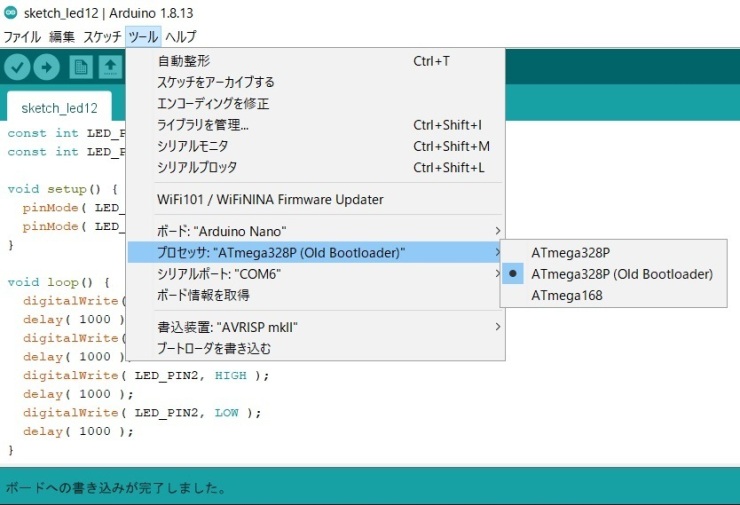
Task: Click the Arduino logo in title bar
Action: pos(10,13)
